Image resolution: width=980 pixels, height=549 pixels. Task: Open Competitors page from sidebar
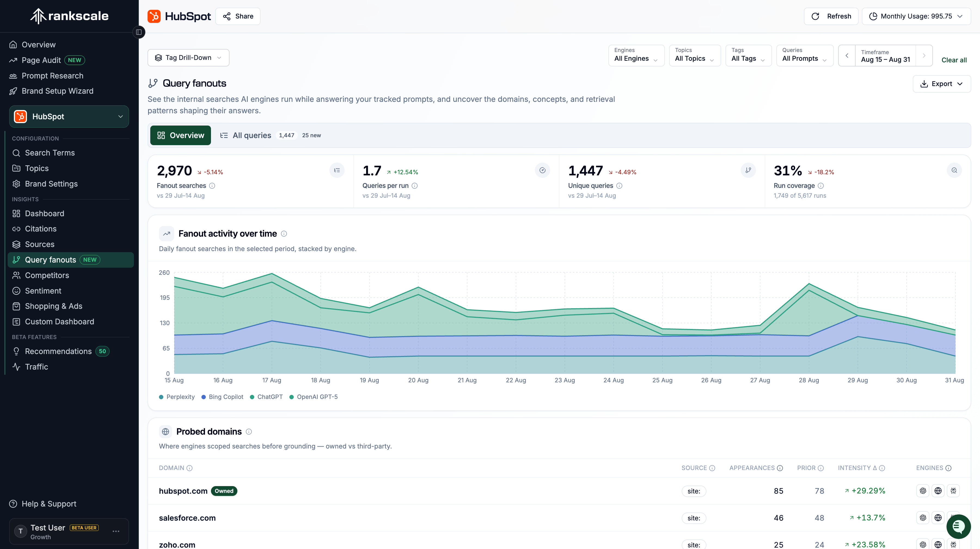(x=71, y=275)
